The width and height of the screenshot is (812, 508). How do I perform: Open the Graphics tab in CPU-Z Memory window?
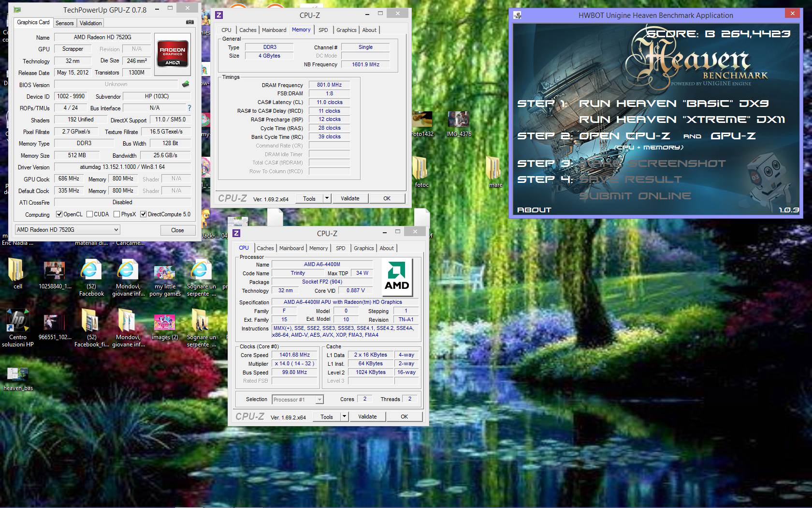pos(347,30)
